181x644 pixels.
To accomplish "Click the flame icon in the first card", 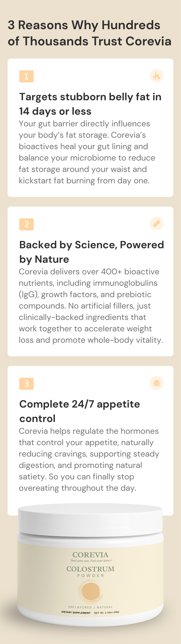I will pos(157,76).
